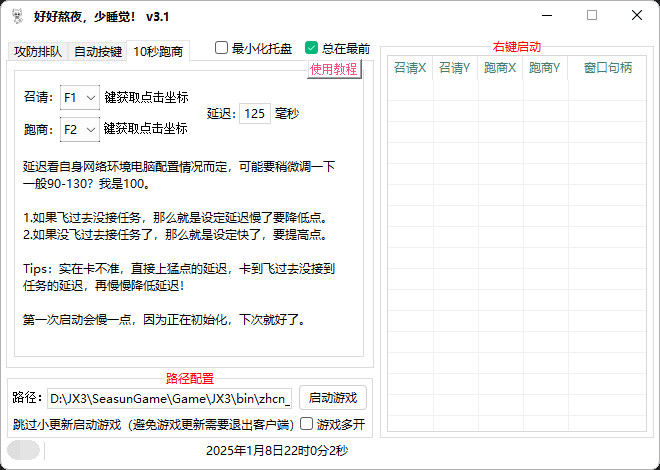Tick the 游戏多开 checkbox
This screenshot has width=660, height=470.
(307, 424)
